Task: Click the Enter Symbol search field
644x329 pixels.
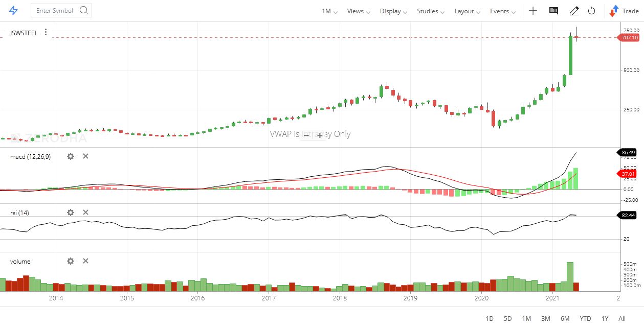Action: [x=54, y=10]
